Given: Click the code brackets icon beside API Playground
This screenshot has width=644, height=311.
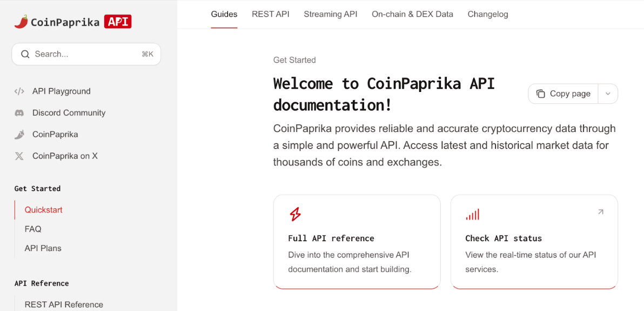Looking at the screenshot, I should (x=19, y=91).
